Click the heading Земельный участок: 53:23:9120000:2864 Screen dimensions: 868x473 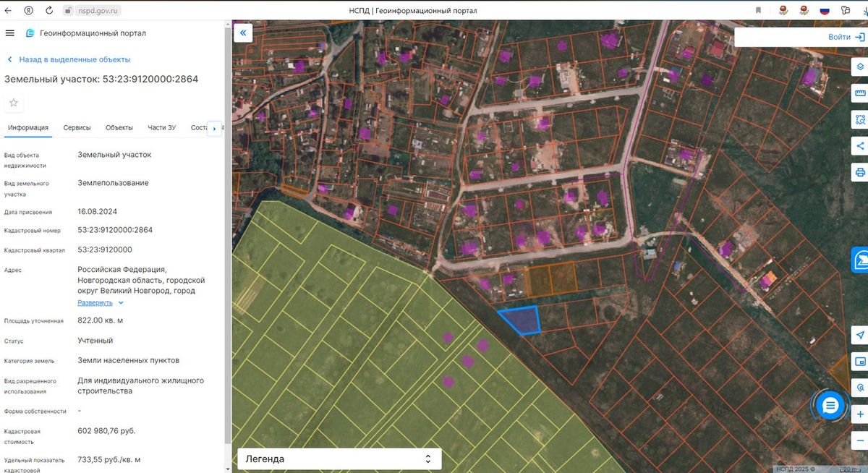[x=101, y=79]
